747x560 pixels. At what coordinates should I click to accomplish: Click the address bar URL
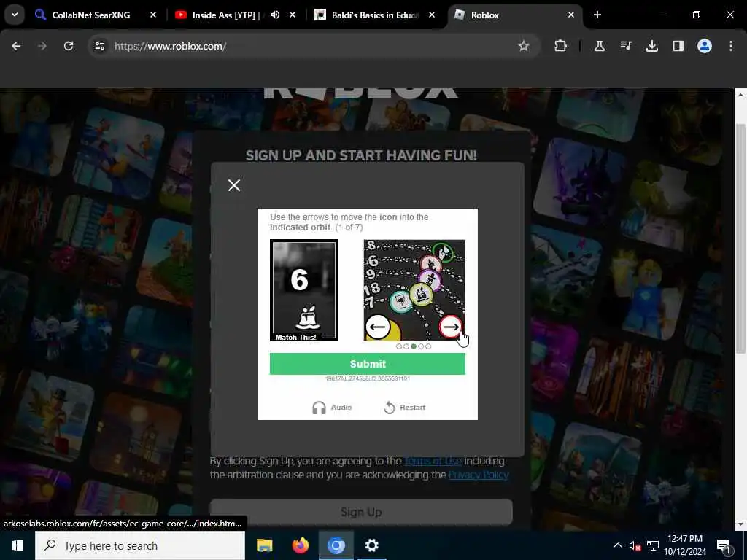(170, 46)
